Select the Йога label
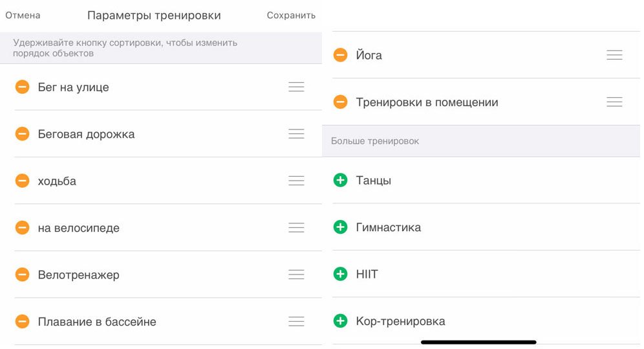Screen dimensions: 644x349 pos(369,54)
